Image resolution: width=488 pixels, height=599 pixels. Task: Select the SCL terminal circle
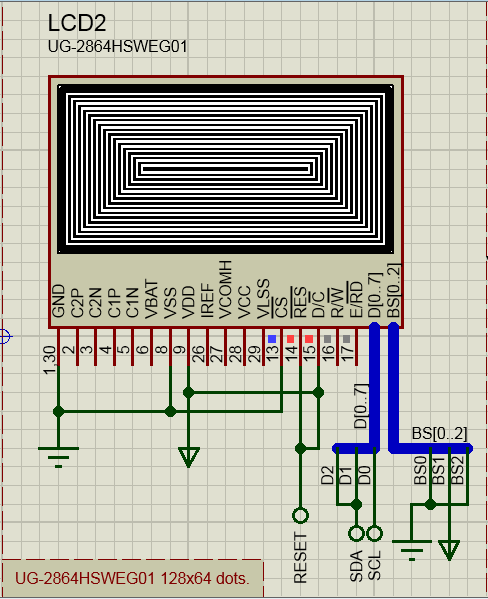click(375, 533)
